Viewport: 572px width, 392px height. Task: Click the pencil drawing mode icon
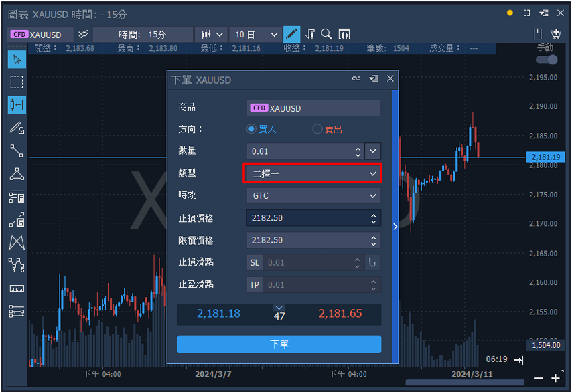(291, 34)
